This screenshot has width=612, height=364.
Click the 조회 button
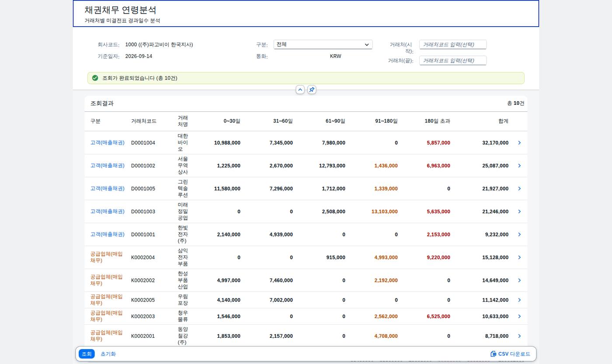87,354
